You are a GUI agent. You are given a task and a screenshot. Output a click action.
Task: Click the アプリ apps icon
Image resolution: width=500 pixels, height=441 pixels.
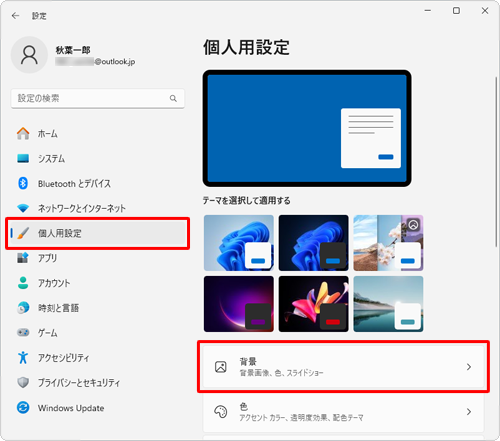point(23,258)
